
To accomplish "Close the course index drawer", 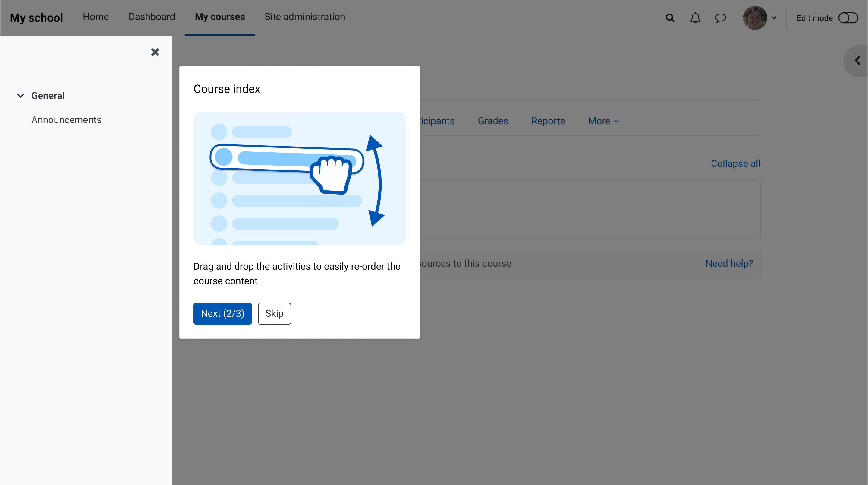I will click(155, 52).
